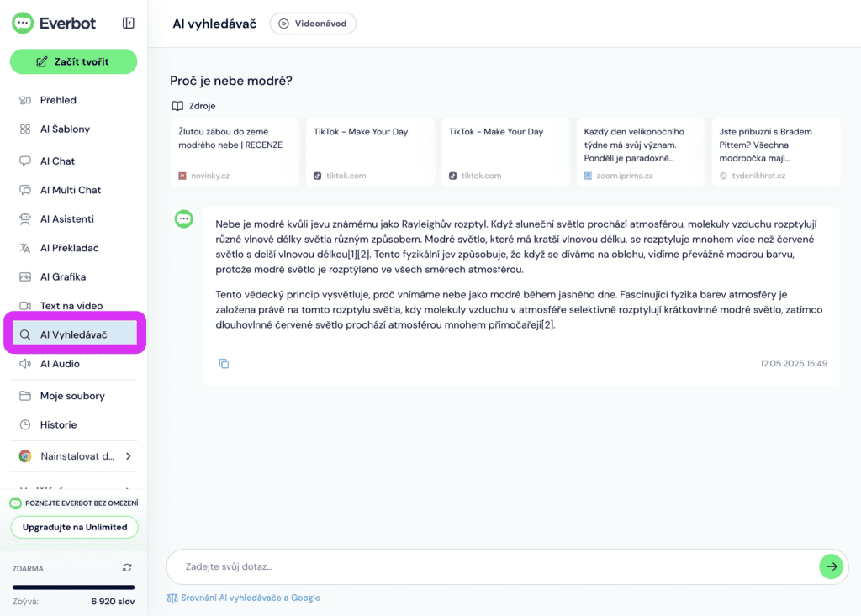
Task: Click the Začít tvořit button
Action: (74, 61)
